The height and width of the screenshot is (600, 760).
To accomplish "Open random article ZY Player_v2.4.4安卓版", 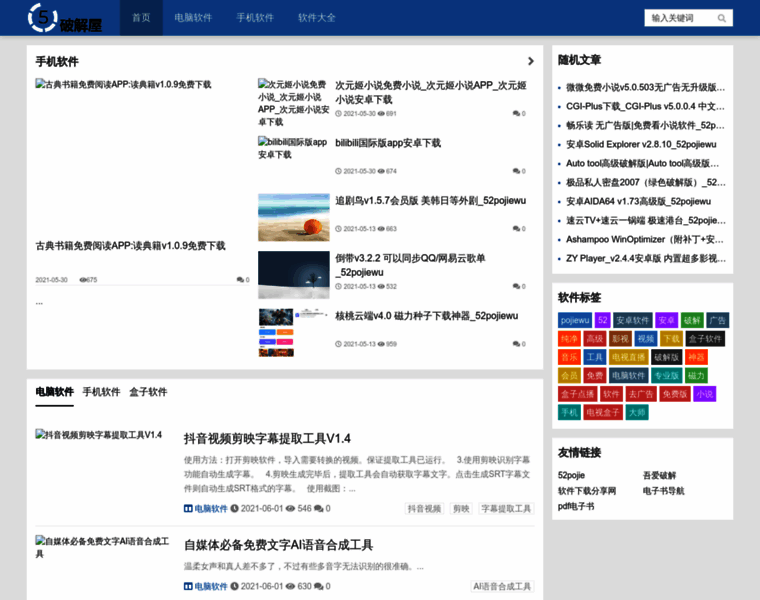I will 646,258.
